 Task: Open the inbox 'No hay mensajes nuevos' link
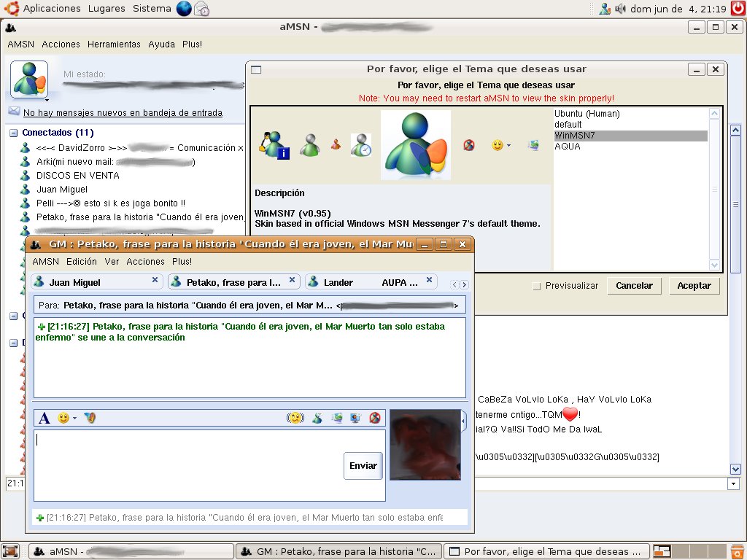click(x=123, y=113)
